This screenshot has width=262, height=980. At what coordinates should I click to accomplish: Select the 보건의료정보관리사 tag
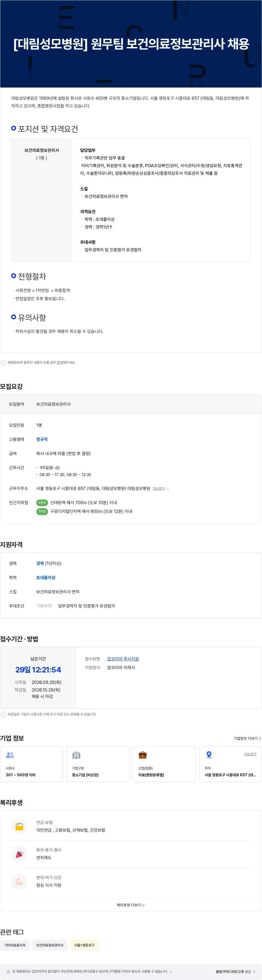(x=50, y=945)
